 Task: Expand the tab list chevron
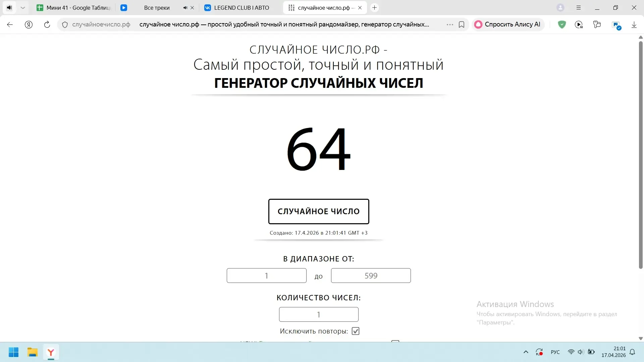click(22, 8)
